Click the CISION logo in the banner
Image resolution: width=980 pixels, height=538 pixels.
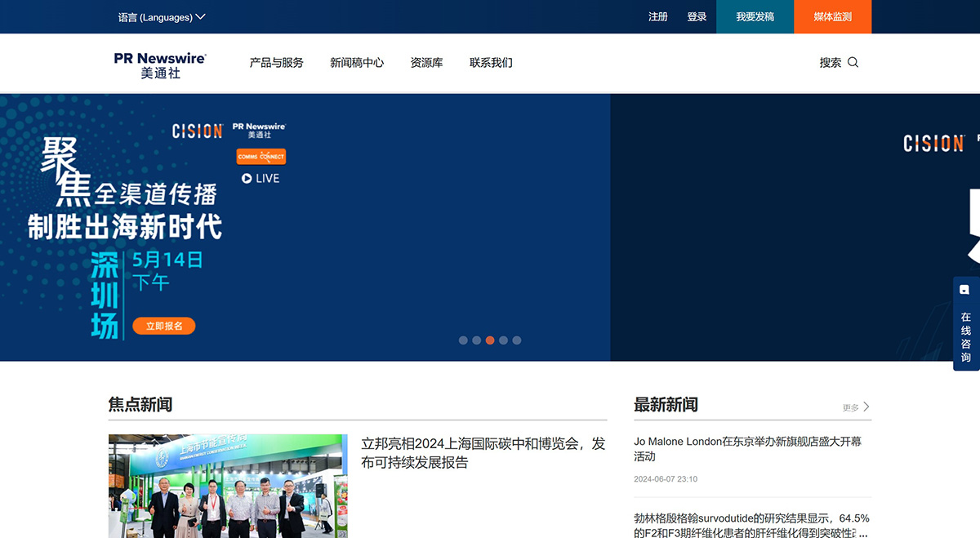pos(196,130)
